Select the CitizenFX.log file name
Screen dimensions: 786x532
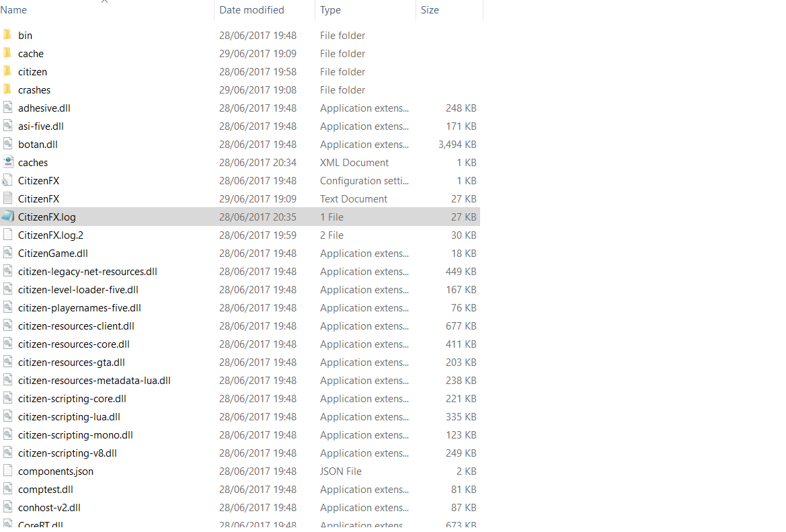pyautogui.click(x=46, y=217)
